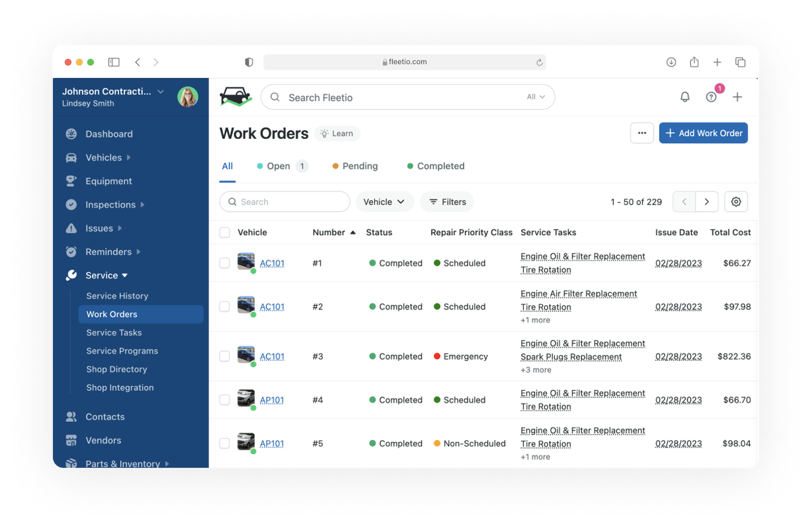
Task: Check the box for work order #5
Action: (225, 443)
